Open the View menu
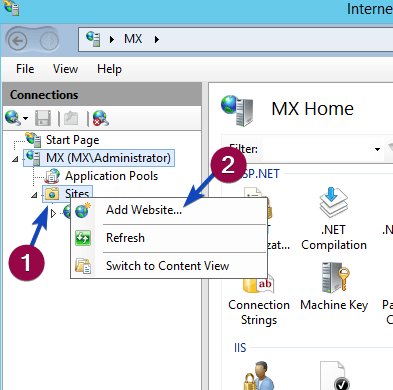Image resolution: width=393 pixels, height=390 pixels. click(x=65, y=69)
